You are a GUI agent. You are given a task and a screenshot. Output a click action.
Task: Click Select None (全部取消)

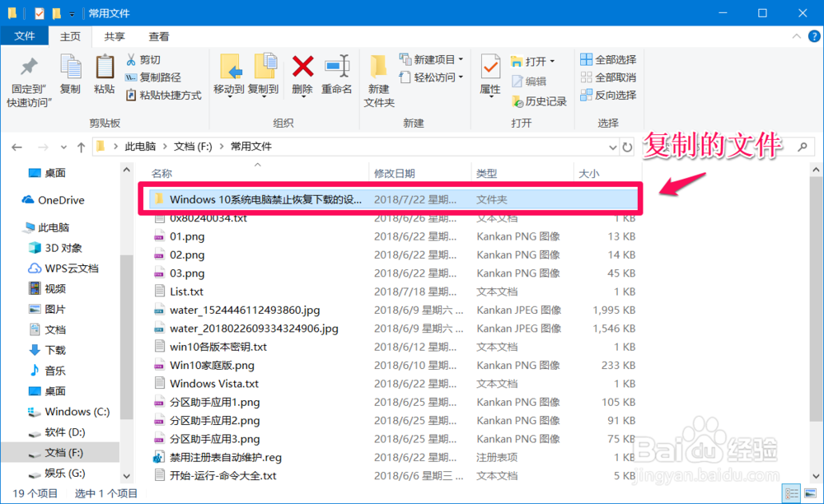pos(609,77)
